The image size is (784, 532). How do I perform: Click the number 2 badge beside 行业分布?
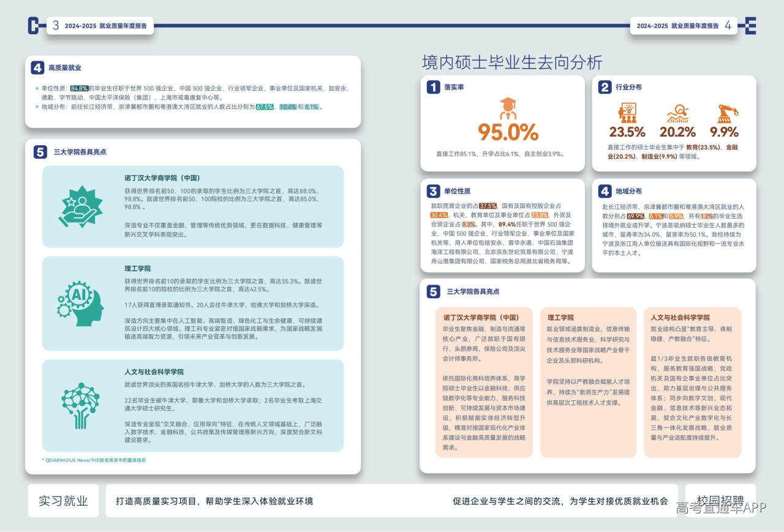point(605,88)
